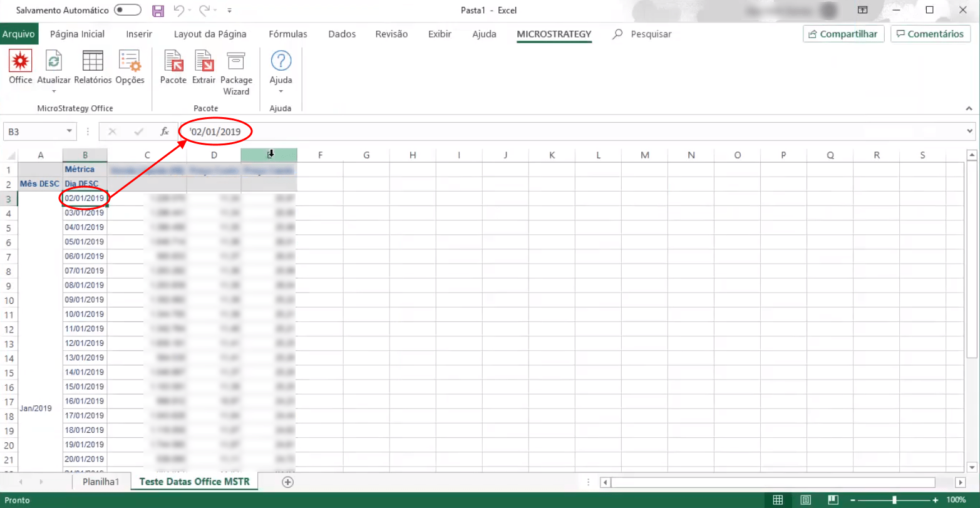Screen dimensions: 980x508
Task: Collapse the ribbon with the chevron
Action: pyautogui.click(x=969, y=108)
